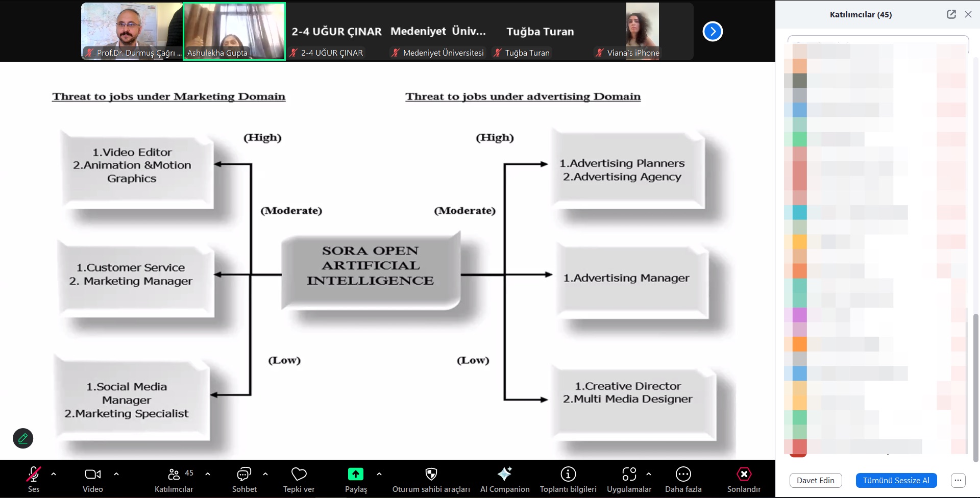Click 'Threat to jobs under advertising Domain' heading
The image size is (980, 498).
pyautogui.click(x=523, y=96)
